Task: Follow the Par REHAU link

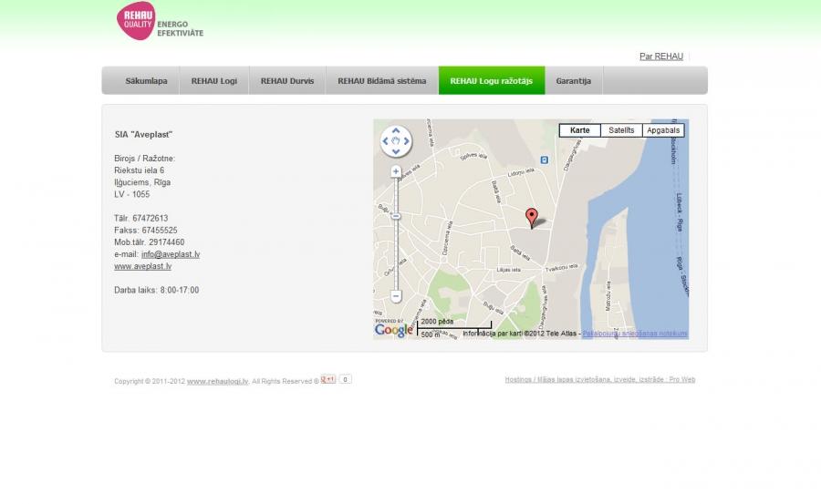Action: coord(661,56)
